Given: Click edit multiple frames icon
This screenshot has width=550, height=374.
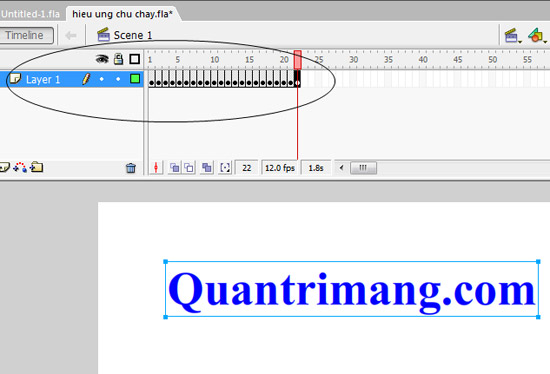Looking at the screenshot, I should (x=207, y=168).
